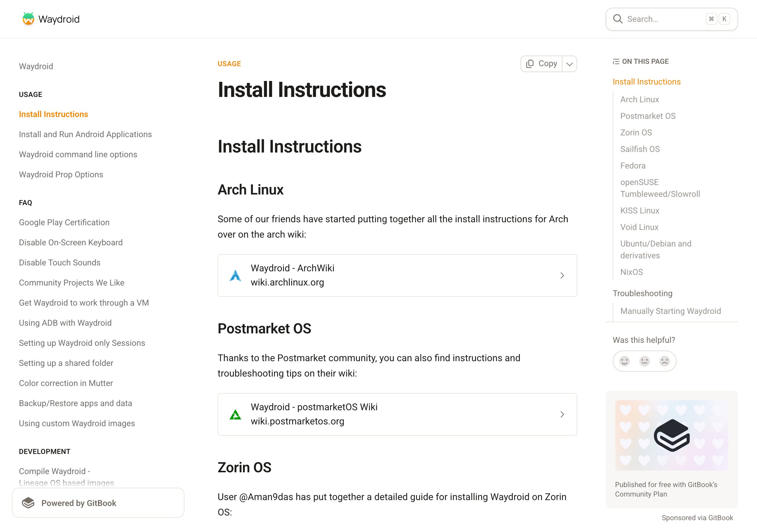This screenshot has height=532, width=757.
Task: Open Waydroid Prop Options page
Action: coord(61,174)
